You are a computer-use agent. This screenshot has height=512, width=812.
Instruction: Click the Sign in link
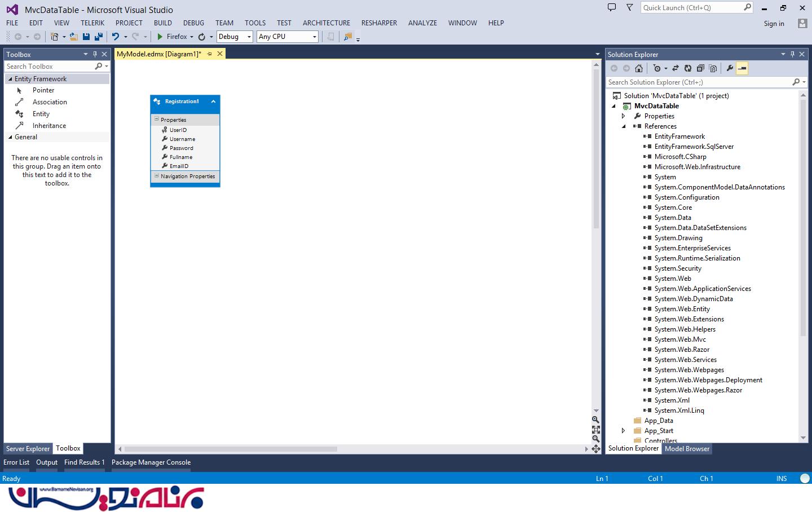[x=774, y=24]
